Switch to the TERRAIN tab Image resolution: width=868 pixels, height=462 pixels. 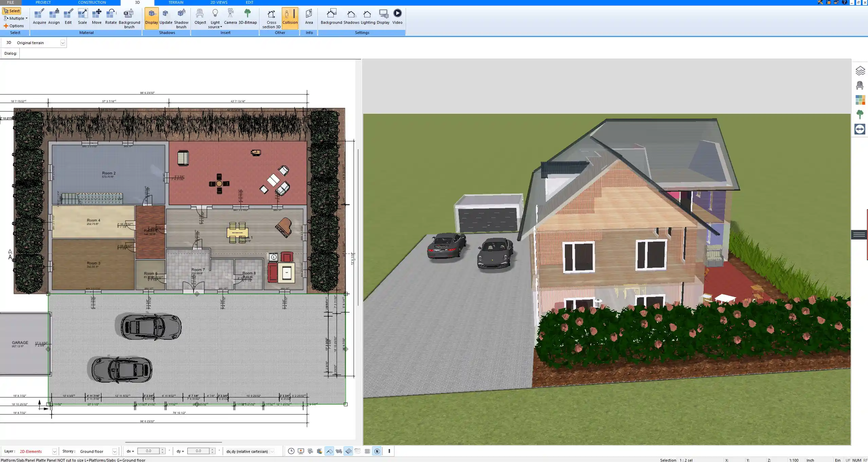click(x=175, y=2)
